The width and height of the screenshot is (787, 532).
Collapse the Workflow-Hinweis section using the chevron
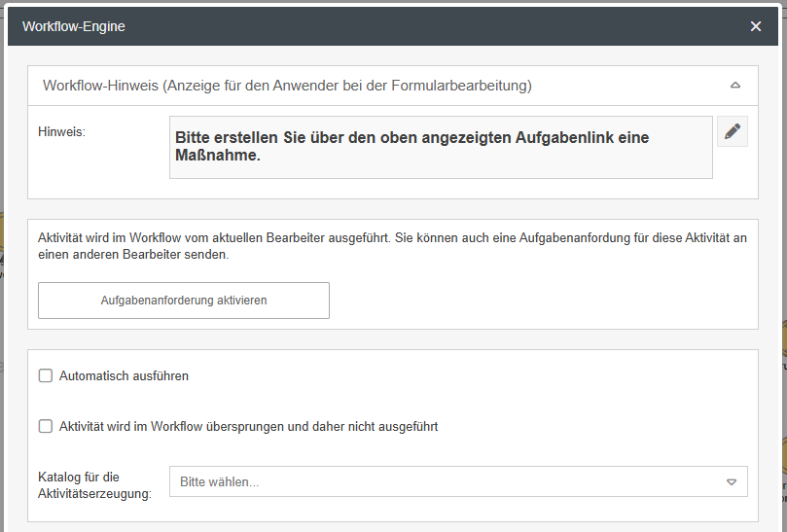click(735, 86)
